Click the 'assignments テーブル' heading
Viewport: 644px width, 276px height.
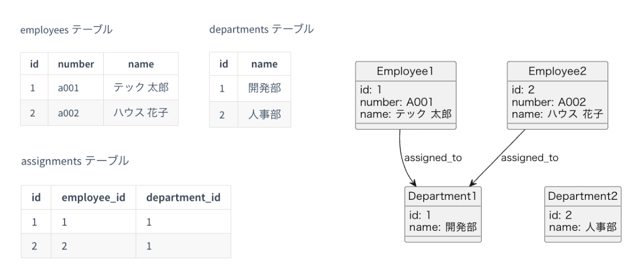pos(75,161)
